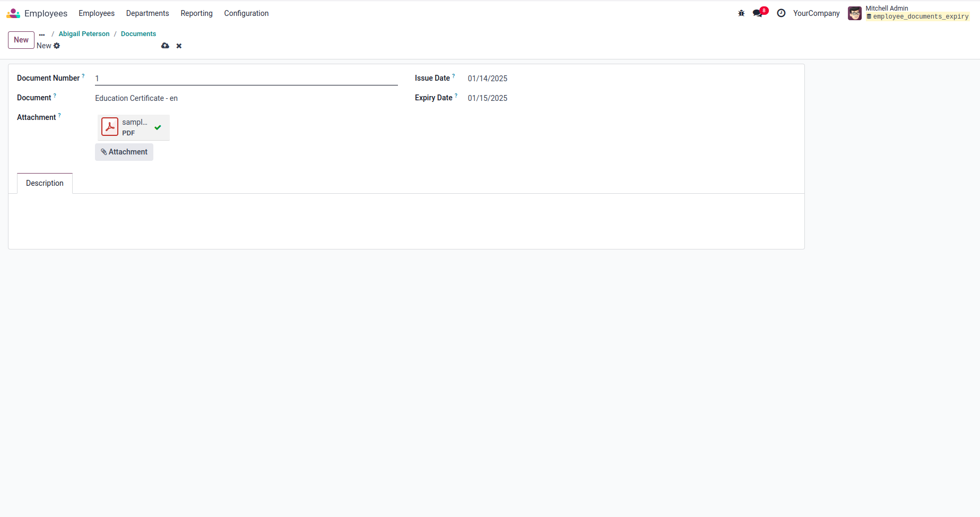
Task: Go to Abigail Peterson breadcrumb link
Action: click(x=84, y=34)
